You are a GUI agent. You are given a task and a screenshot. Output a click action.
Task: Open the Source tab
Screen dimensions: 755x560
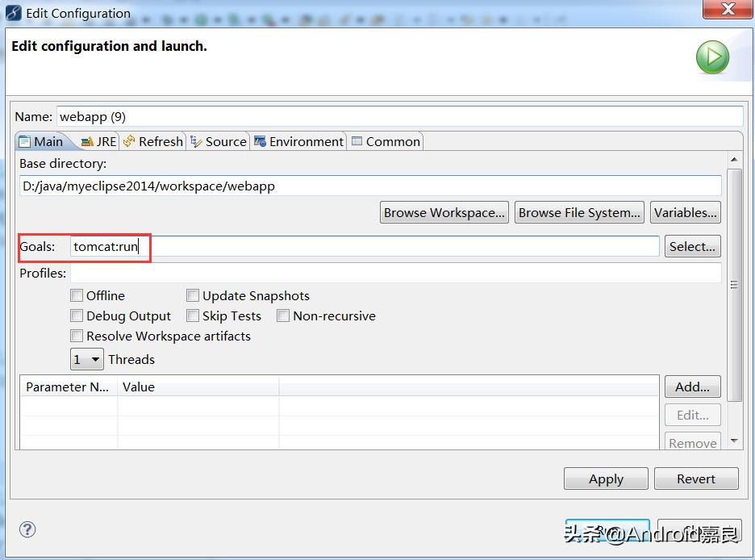pos(219,141)
